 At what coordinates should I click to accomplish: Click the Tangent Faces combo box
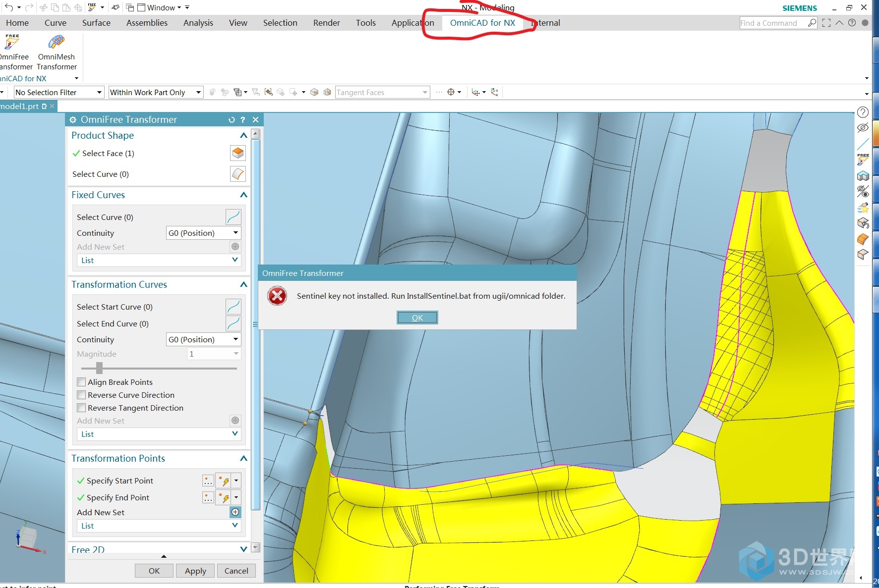[382, 92]
